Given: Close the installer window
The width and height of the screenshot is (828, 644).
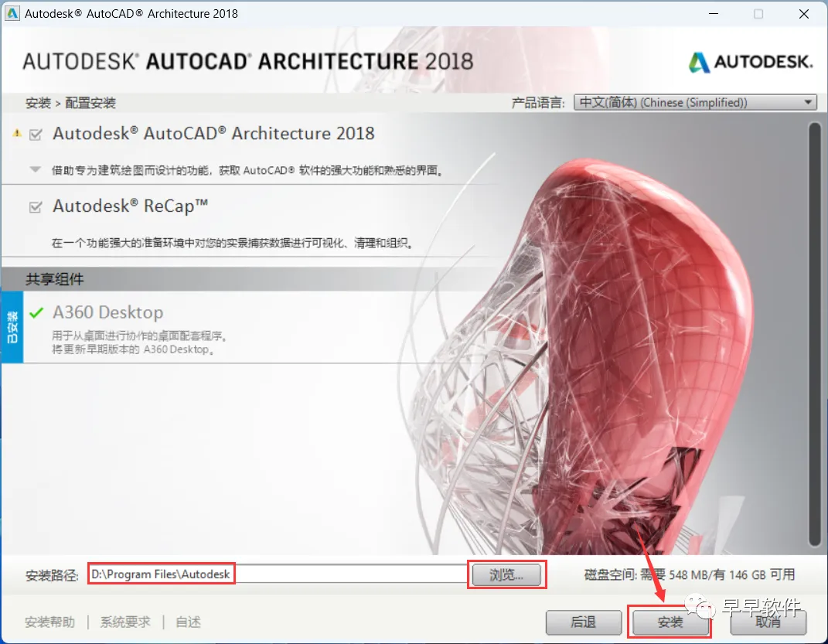Looking at the screenshot, I should coord(804,14).
